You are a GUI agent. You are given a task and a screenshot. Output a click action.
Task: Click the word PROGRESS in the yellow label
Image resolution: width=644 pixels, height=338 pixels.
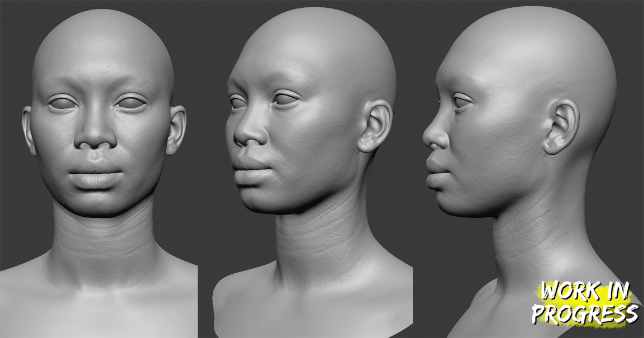[x=583, y=314]
